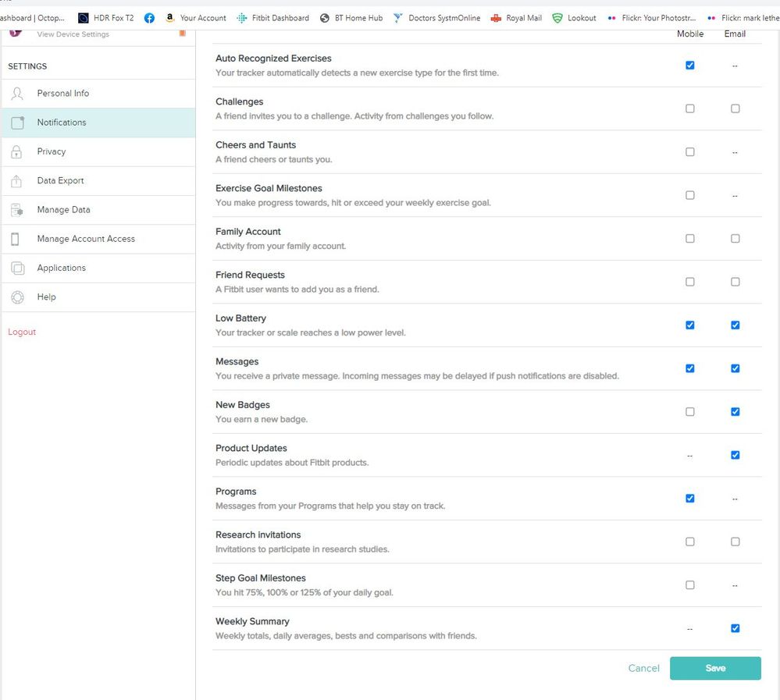The width and height of the screenshot is (780, 700).
Task: Click the Personal Info person icon
Action: tap(17, 94)
